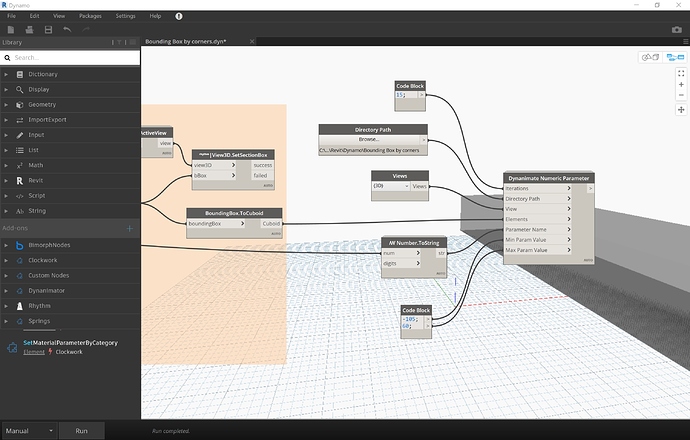Click the BimorphNodes package icon
This screenshot has height=440, width=690.
click(19, 245)
